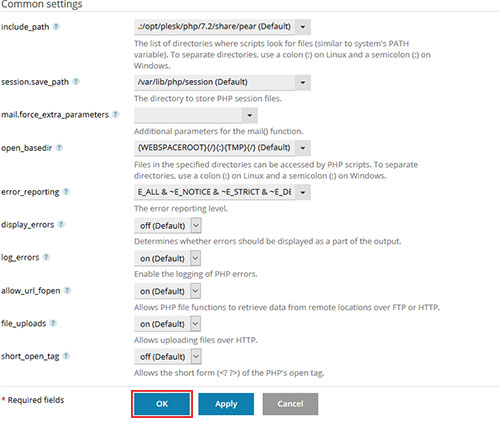Click help icon next to short_open_tag
Viewport: 500px width, 422px height.
click(x=66, y=356)
